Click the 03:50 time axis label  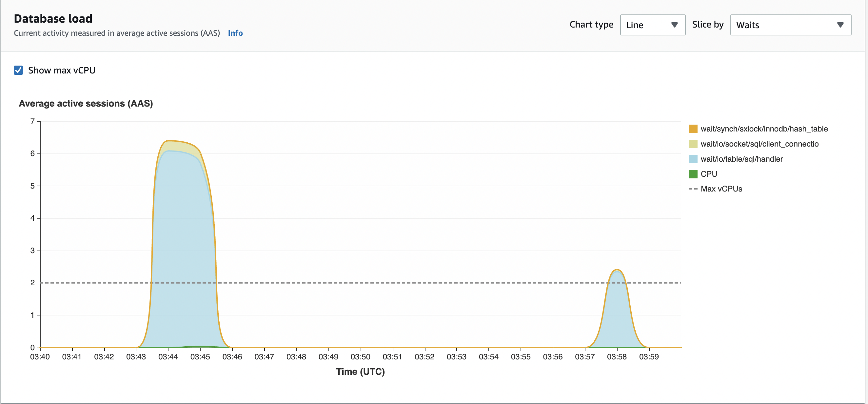point(360,356)
